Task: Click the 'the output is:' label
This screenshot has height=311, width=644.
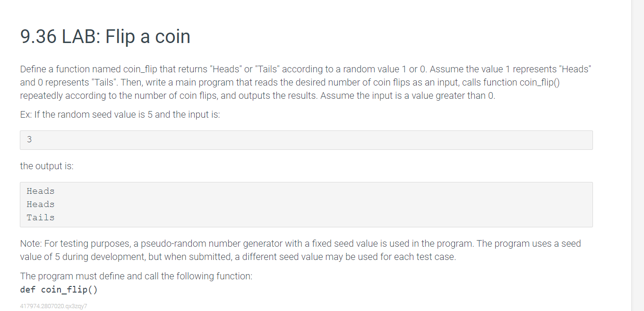Action: click(47, 166)
